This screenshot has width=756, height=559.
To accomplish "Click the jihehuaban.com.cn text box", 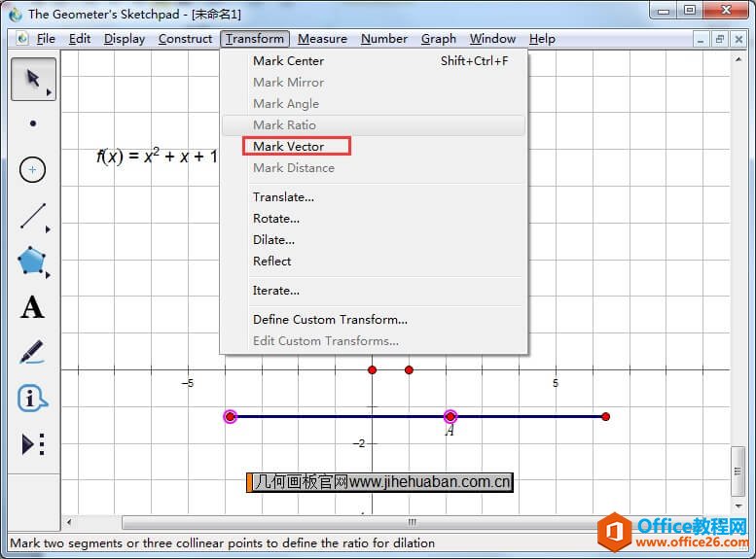I will [x=379, y=482].
